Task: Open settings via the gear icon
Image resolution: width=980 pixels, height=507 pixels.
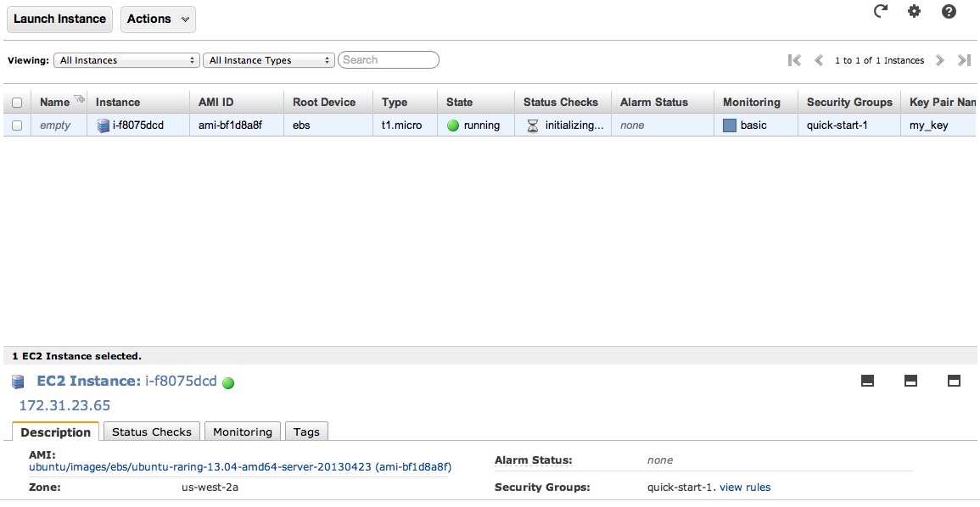Action: 914,11
